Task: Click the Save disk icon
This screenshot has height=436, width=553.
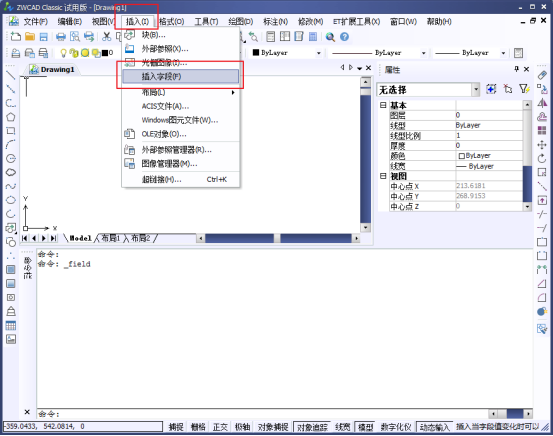Action: pyautogui.click(x=43, y=37)
